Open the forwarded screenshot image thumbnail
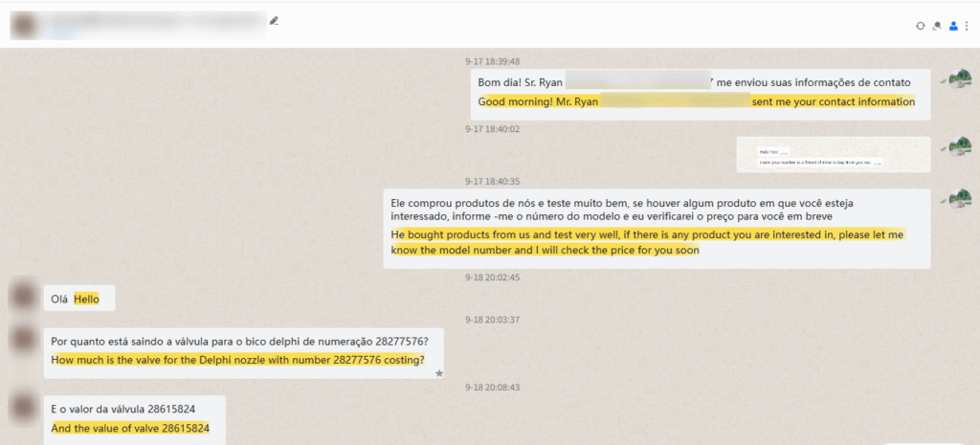Image resolution: width=980 pixels, height=445 pixels. tap(832, 154)
